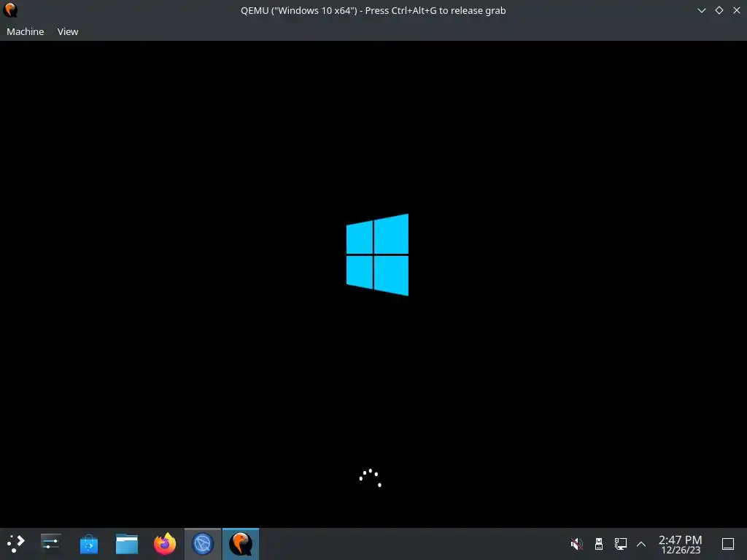Screen dimensions: 747x560
Task: Open the network connections tray icon
Action: [x=620, y=544]
